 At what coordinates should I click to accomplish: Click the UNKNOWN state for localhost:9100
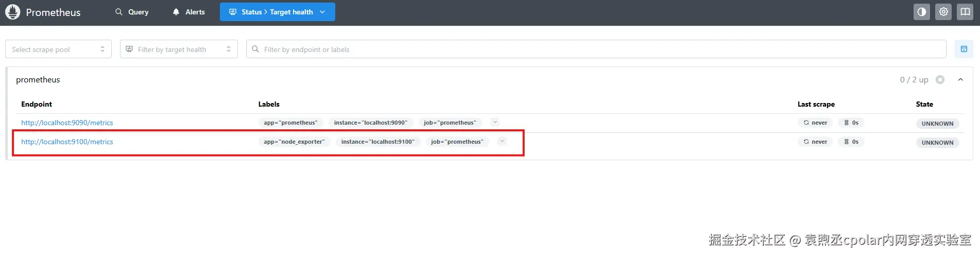click(937, 143)
